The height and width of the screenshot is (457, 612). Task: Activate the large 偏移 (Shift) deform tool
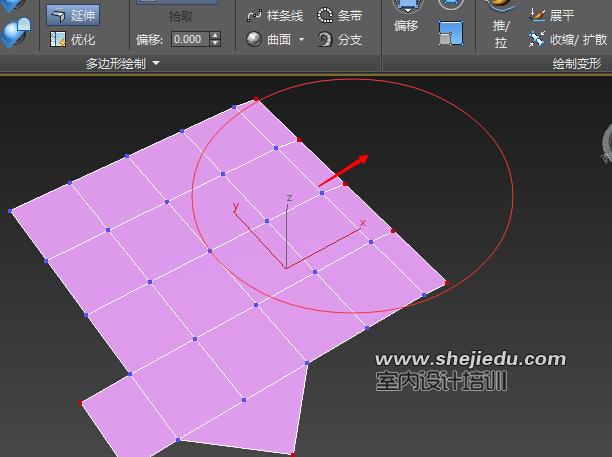click(x=406, y=18)
